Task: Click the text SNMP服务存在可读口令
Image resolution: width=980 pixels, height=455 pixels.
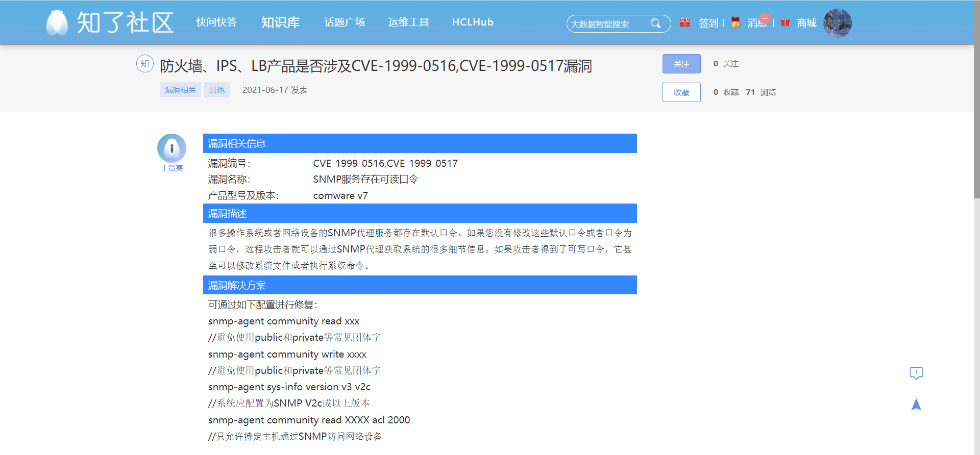Action: [x=365, y=179]
